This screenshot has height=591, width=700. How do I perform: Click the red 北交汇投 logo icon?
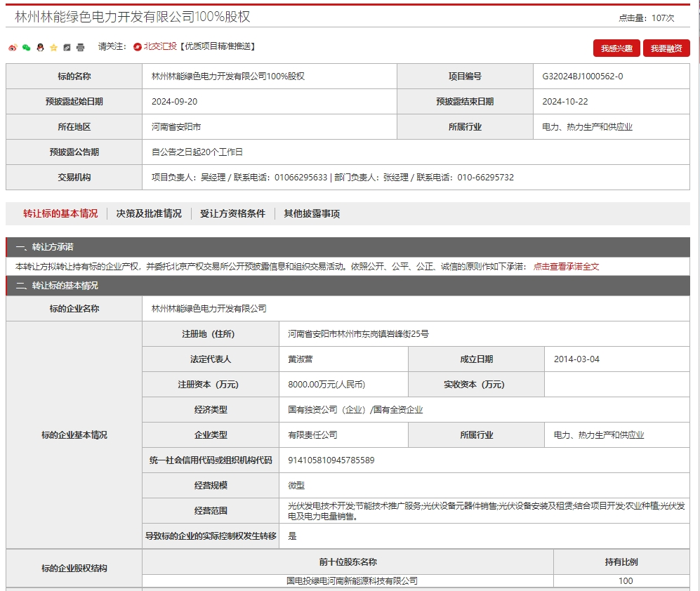click(x=138, y=47)
